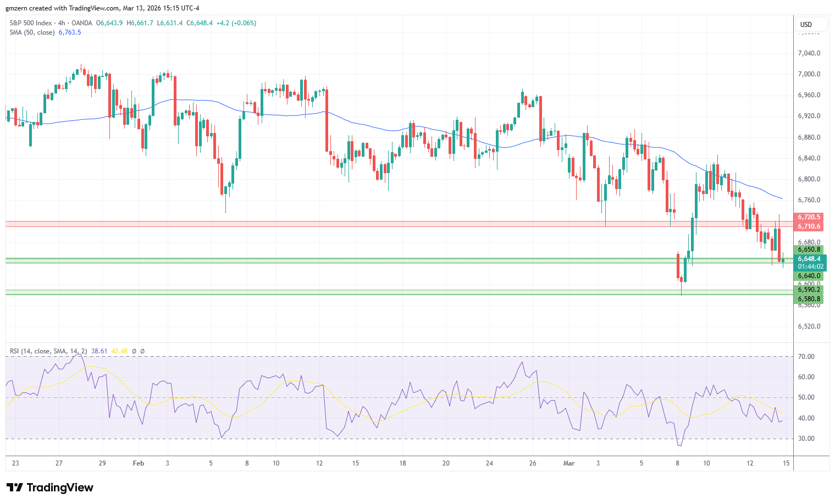Click the current price label 6,648.4 on axis
The height and width of the screenshot is (504, 835).
click(x=809, y=259)
